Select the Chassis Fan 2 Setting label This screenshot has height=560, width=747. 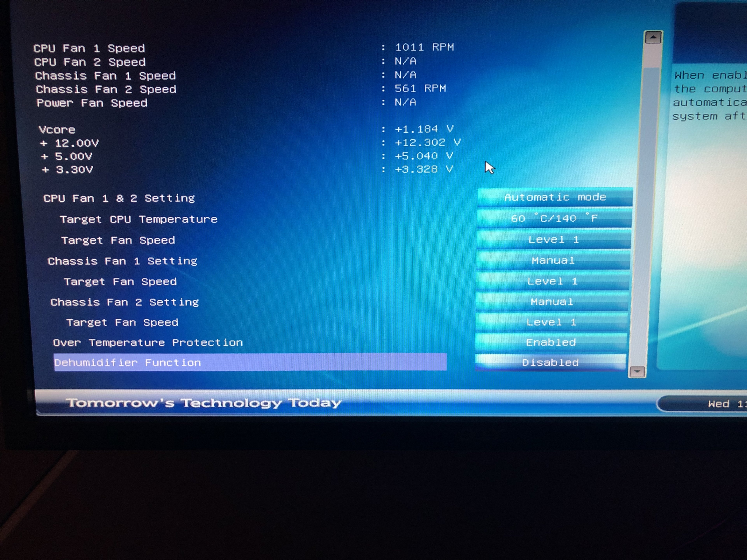click(x=124, y=302)
